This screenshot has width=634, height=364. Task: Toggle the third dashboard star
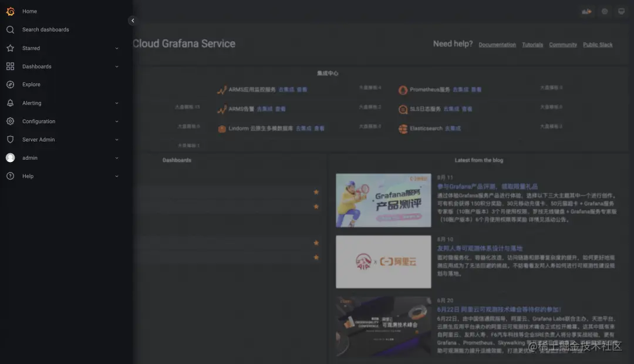[316, 242]
